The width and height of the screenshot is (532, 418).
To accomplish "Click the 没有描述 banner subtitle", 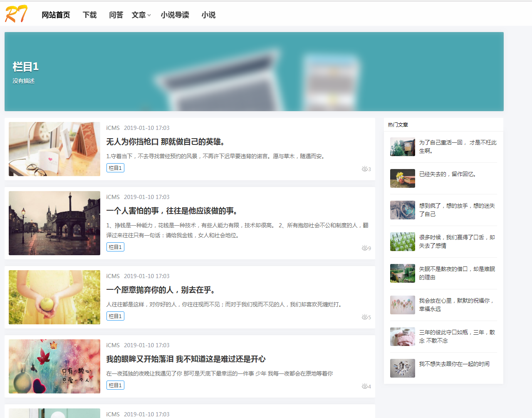I will click(x=23, y=81).
